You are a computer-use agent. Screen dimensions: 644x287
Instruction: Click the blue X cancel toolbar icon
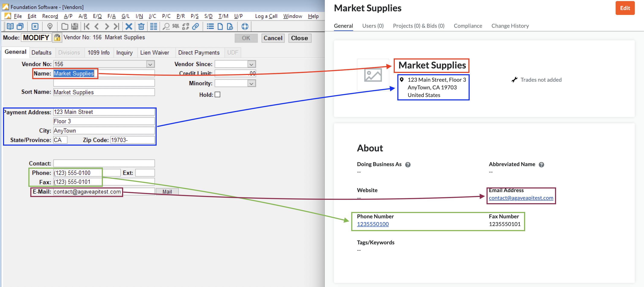click(129, 26)
